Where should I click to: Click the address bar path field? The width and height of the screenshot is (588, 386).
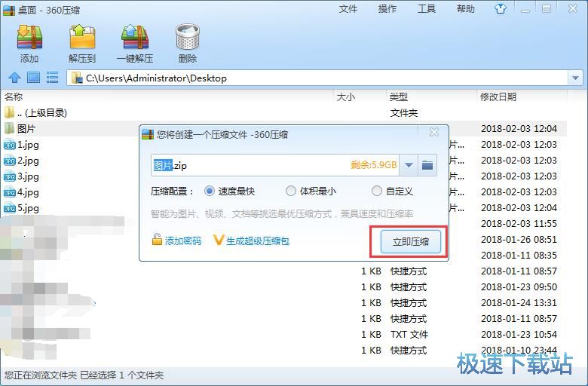[319, 78]
